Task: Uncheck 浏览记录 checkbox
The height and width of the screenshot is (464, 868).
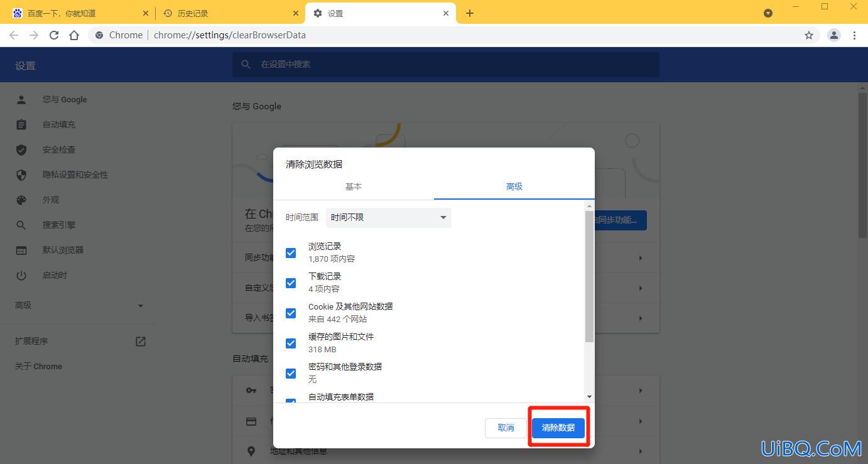Action: tap(291, 252)
